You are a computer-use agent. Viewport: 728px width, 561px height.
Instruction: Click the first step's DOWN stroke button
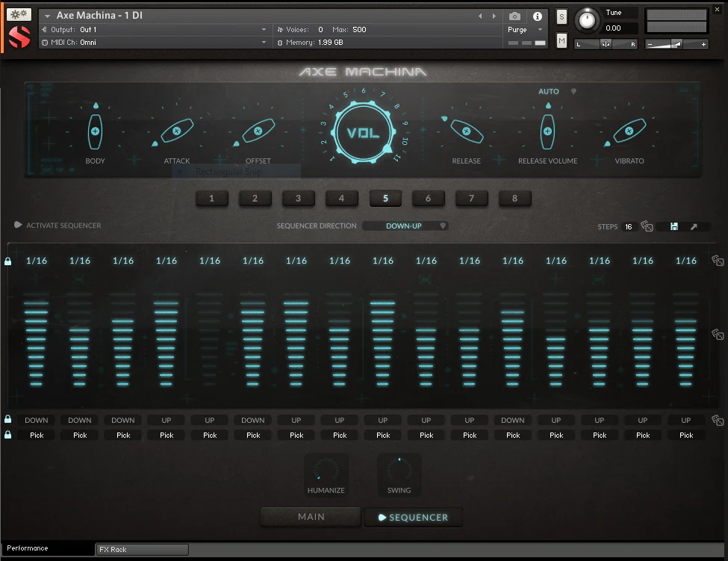tap(37, 421)
